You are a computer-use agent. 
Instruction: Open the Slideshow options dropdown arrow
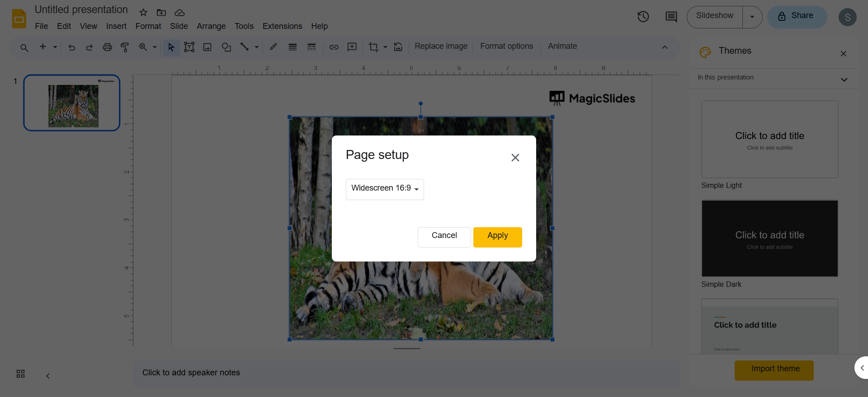coord(752,17)
